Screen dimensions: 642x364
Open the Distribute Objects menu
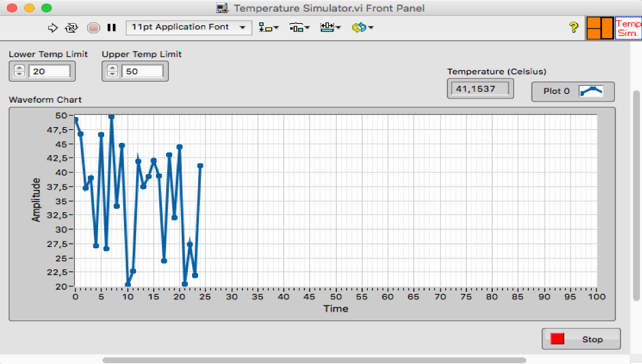300,27
